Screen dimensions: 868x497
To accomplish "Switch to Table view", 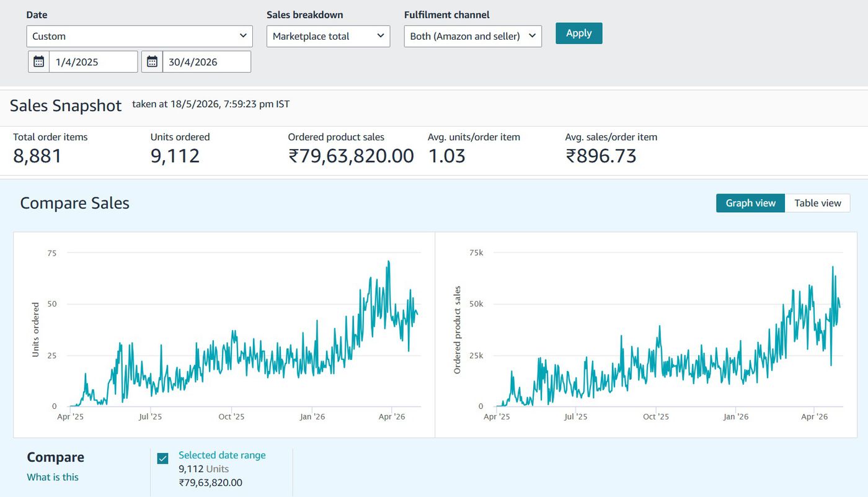I will [818, 203].
